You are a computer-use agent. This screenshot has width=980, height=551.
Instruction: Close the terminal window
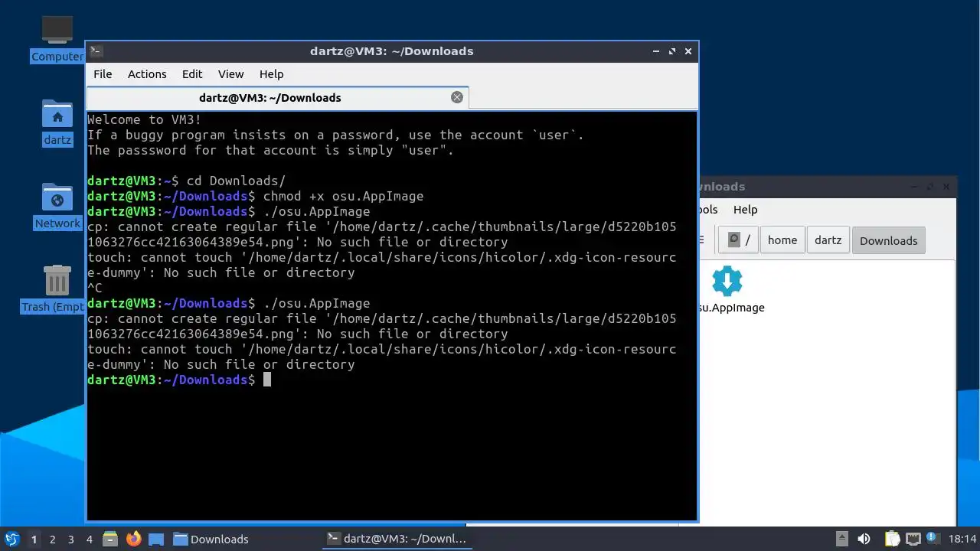(x=688, y=51)
